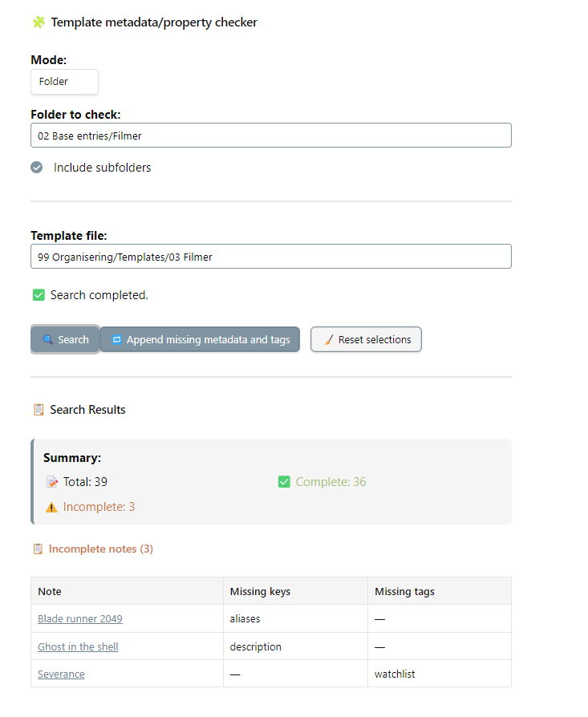Click the magnifier icon on Search button

click(48, 339)
